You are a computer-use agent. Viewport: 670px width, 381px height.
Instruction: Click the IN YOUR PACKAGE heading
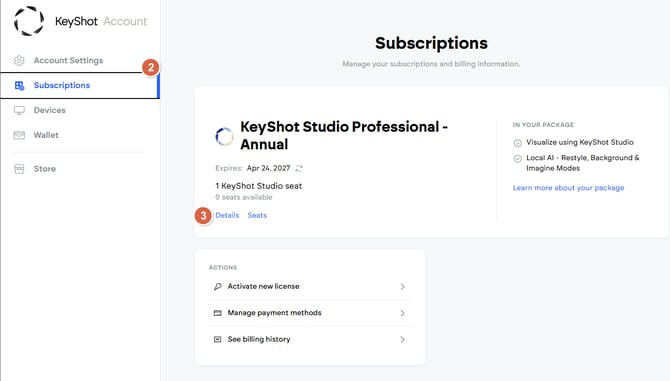(x=543, y=125)
